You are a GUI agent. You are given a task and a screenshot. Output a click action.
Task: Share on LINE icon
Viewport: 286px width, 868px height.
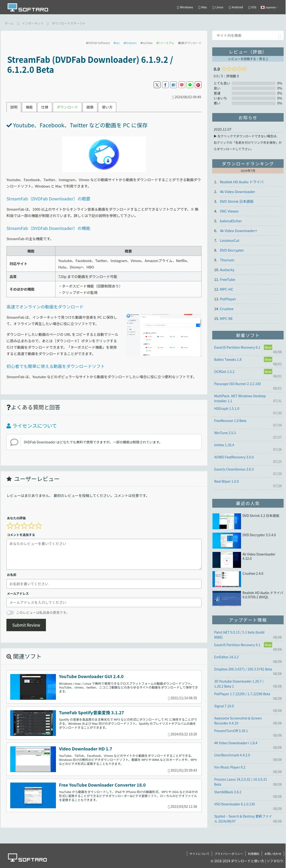tap(190, 85)
